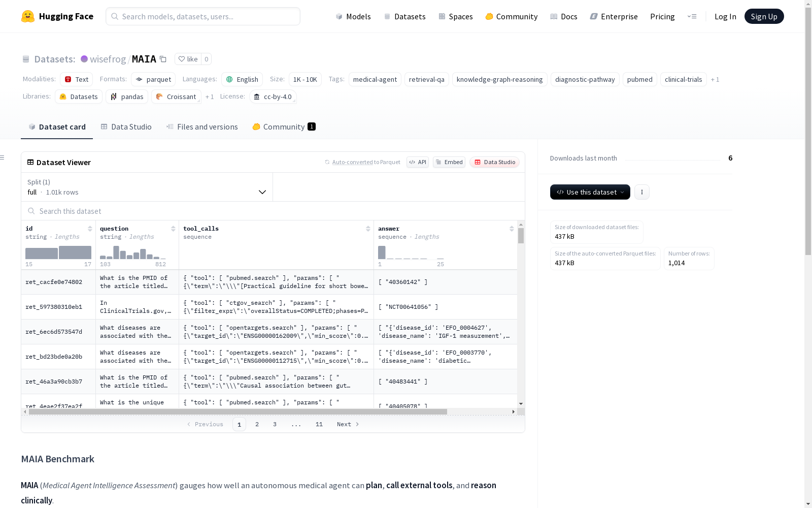Expand the Use this dataset menu

tap(590, 192)
